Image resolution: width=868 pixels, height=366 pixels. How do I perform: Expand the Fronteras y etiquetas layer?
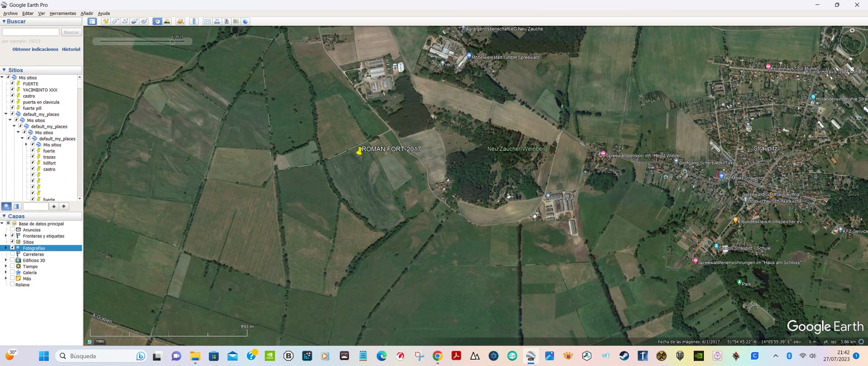(x=6, y=236)
